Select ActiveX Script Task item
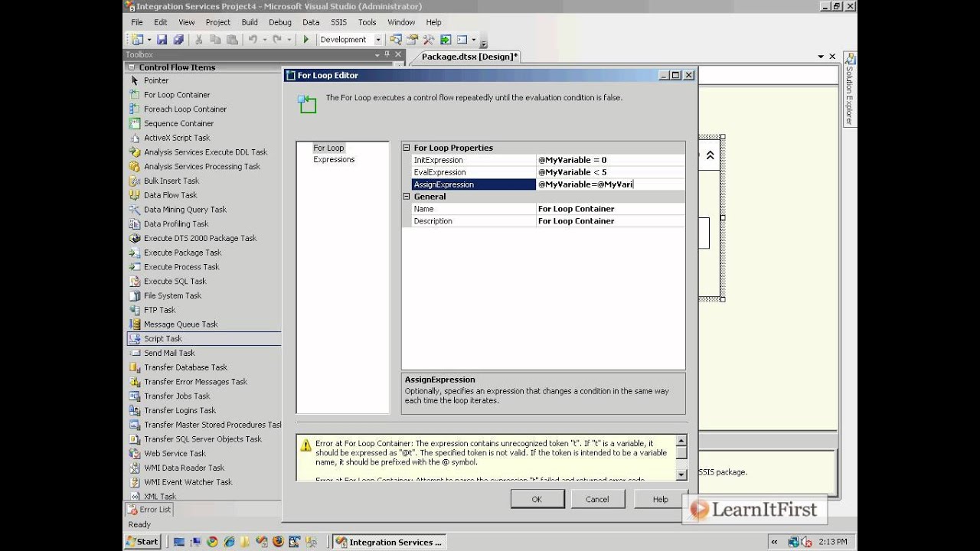Viewport: 980px width, 551px height. 177,138
